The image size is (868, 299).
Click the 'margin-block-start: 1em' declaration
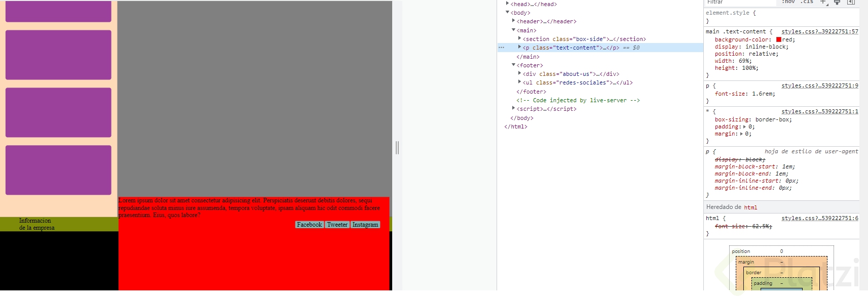[x=755, y=167]
